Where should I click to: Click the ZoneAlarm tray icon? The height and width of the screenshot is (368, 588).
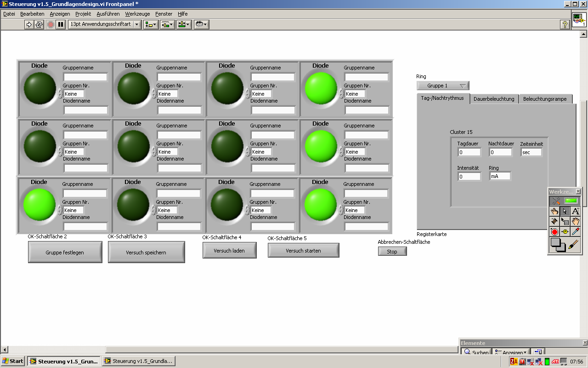click(514, 362)
